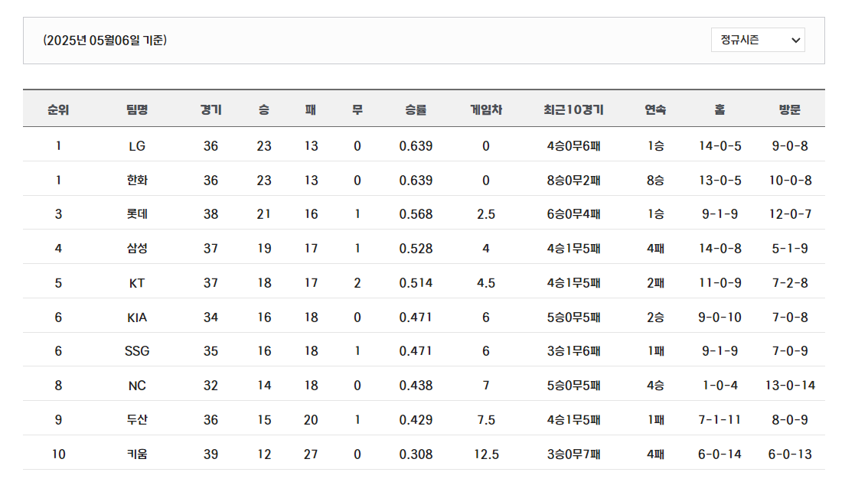Click the NC team name

coord(137,385)
